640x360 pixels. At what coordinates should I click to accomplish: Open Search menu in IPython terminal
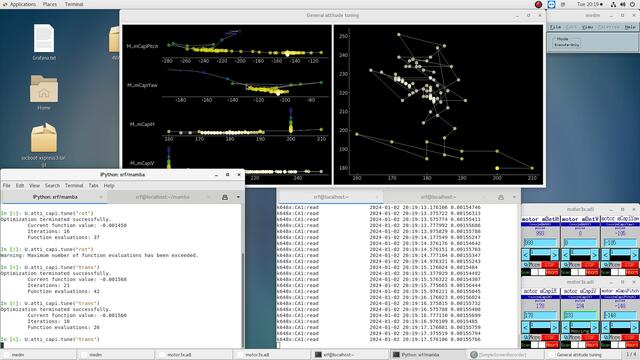click(x=52, y=185)
